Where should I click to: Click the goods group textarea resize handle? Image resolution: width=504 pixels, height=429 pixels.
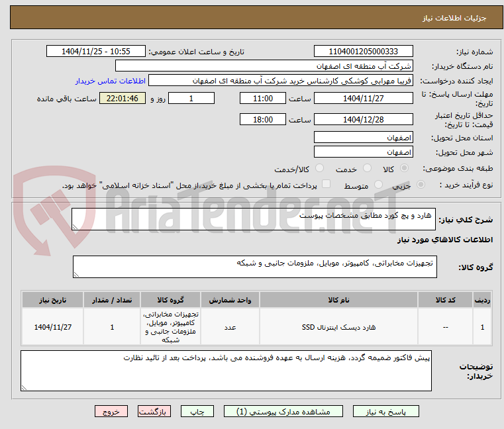[x=76, y=275]
